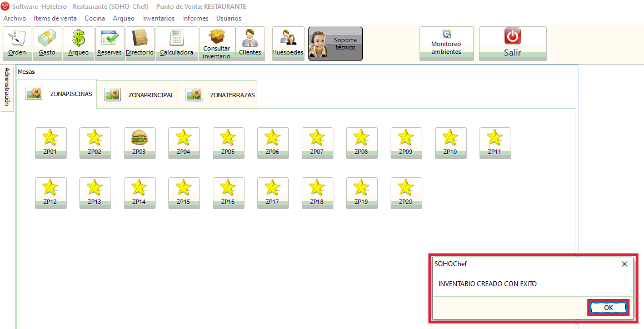Select table ZP03 with burger icon
Screen dimensions: 644x329
click(x=139, y=143)
